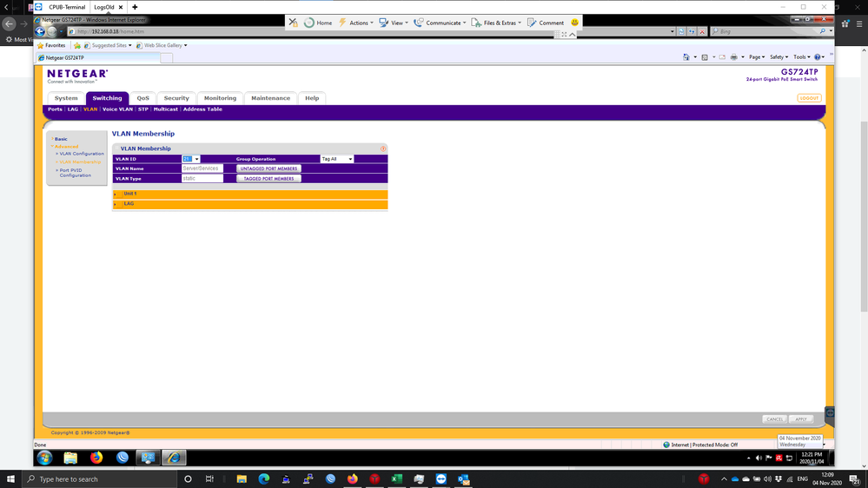Open Microsoft Edge from the local taskbar
This screenshot has height=488, width=868.
pyautogui.click(x=263, y=478)
